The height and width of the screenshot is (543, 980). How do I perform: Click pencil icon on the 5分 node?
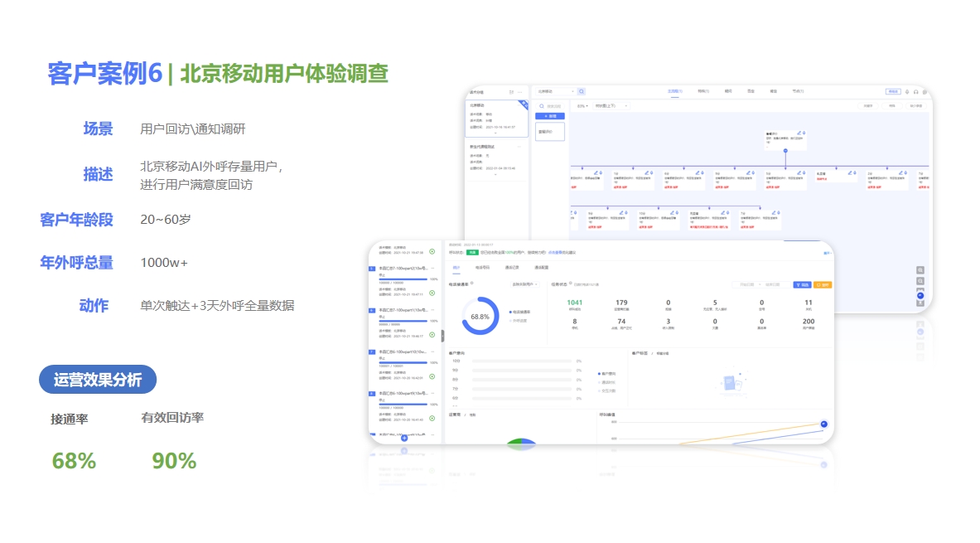[x=798, y=172]
